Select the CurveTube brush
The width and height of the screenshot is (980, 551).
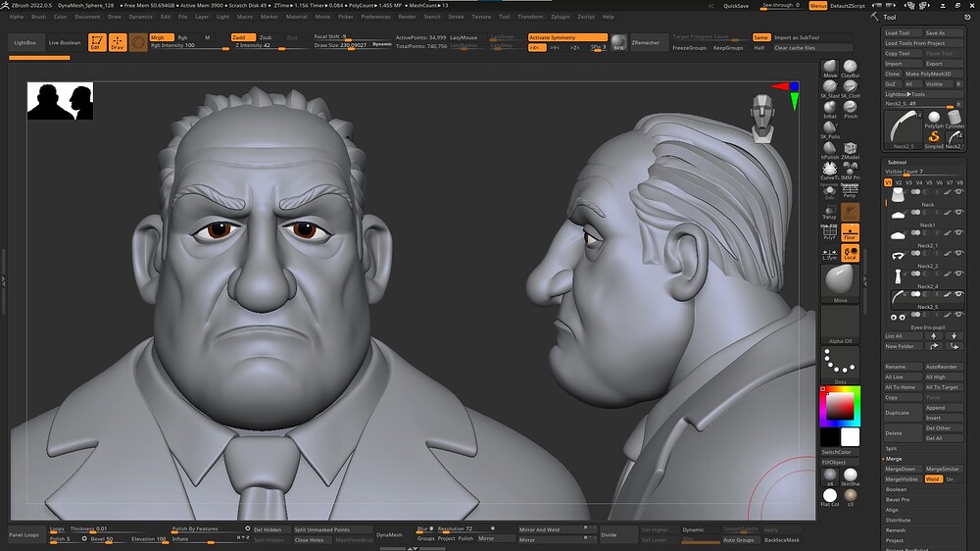829,171
